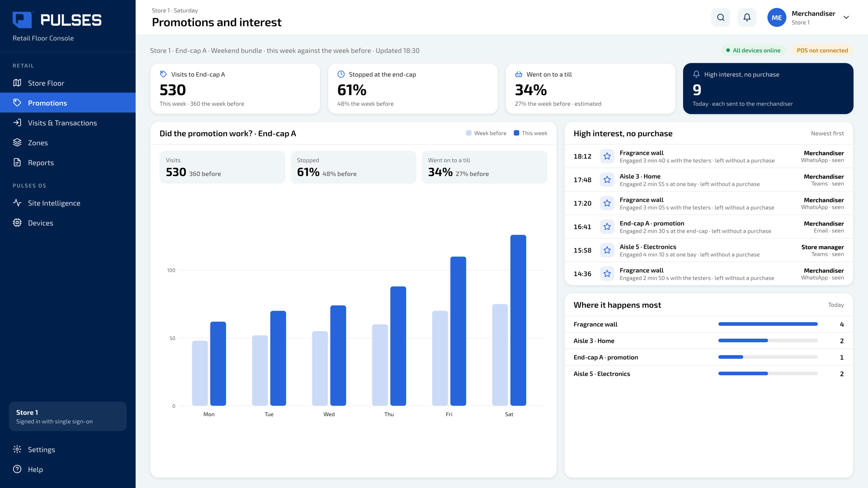Viewport: 868px width, 488px height.
Task: Click the Help question mark icon
Action: click(17, 469)
